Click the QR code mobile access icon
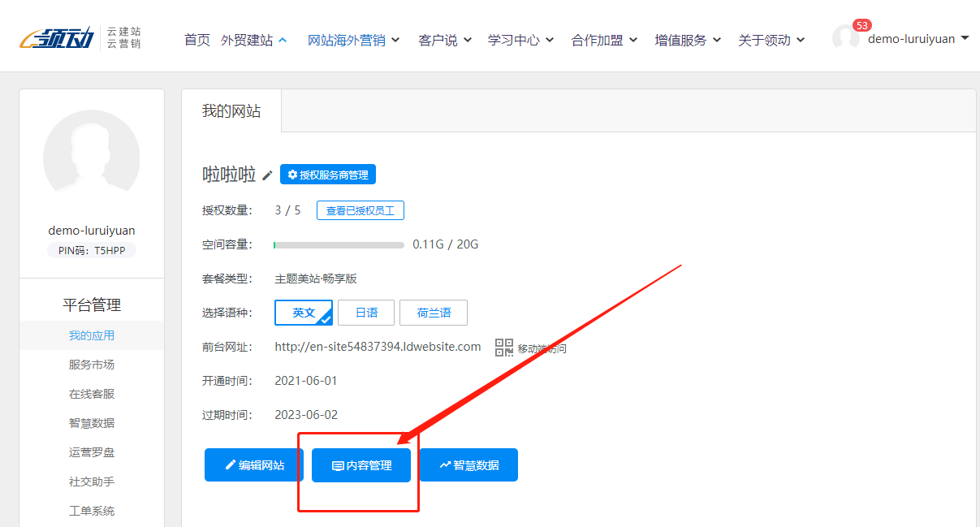Screen dimensions: 980x527 click(x=504, y=348)
